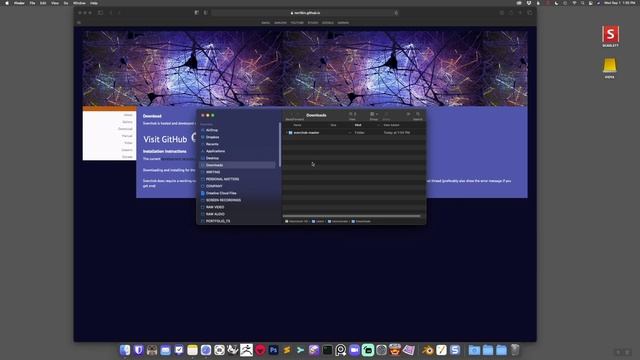640x360 pixels.
Task: Open Finder Group dropdown in toolbar
Action: point(373,114)
